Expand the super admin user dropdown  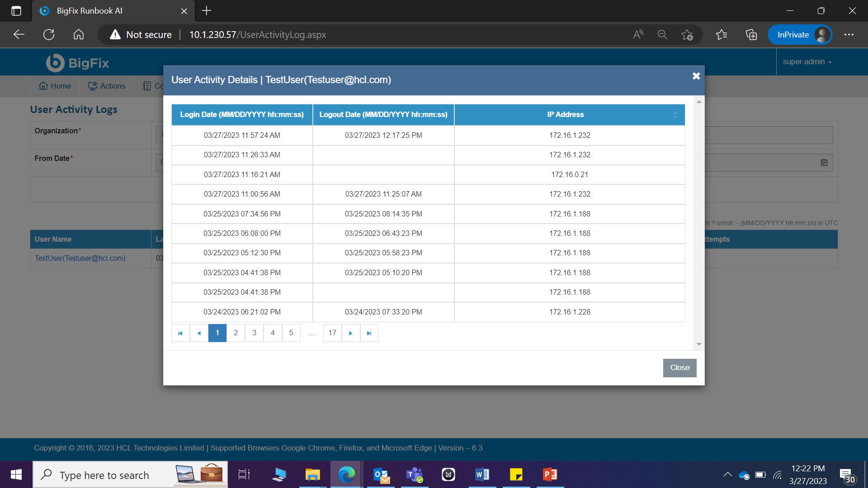807,62
